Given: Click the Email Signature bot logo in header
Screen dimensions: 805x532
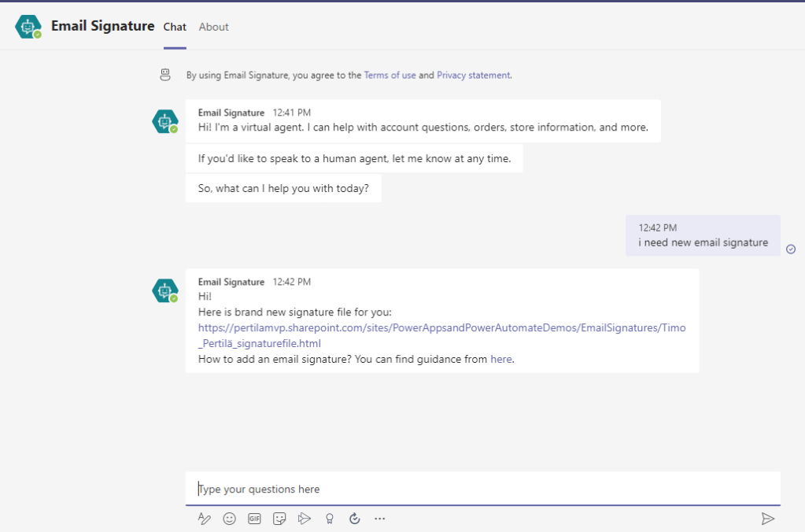Looking at the screenshot, I should 28,27.
